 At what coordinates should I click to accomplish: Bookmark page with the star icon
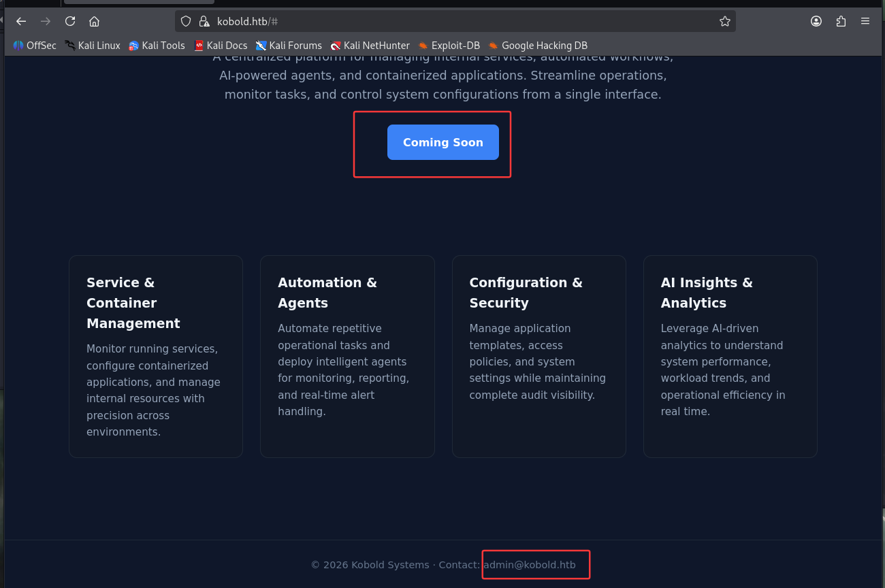(724, 21)
